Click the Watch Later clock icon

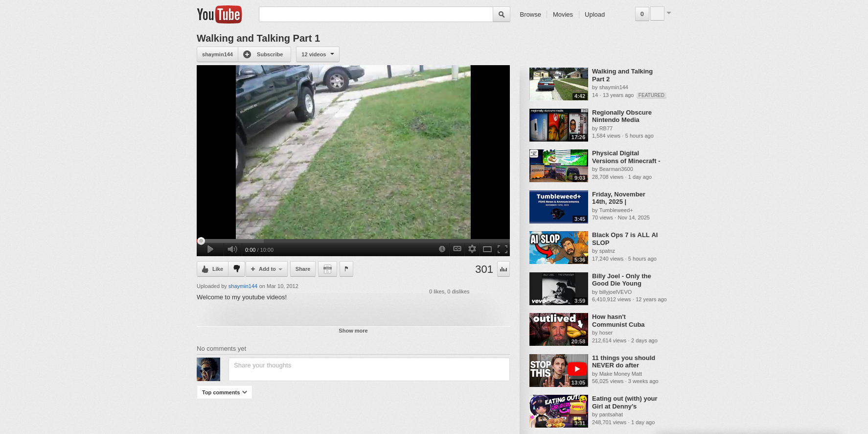pyautogui.click(x=442, y=249)
